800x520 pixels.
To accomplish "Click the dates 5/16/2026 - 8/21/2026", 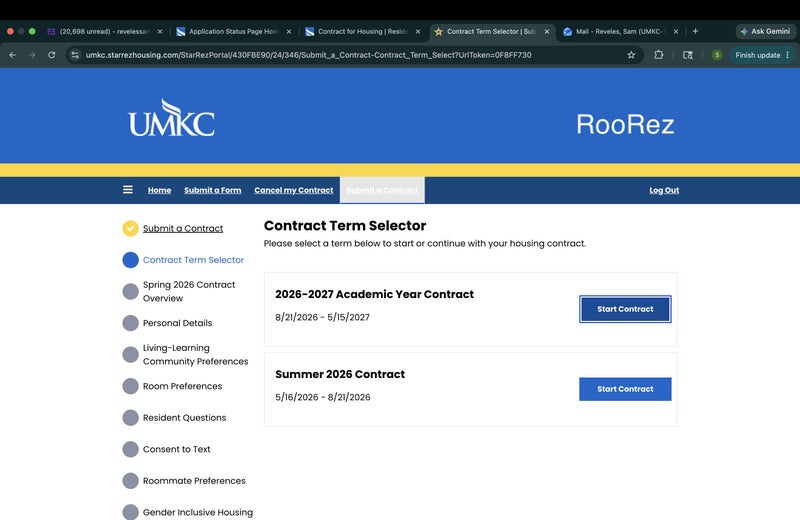I will tap(322, 398).
